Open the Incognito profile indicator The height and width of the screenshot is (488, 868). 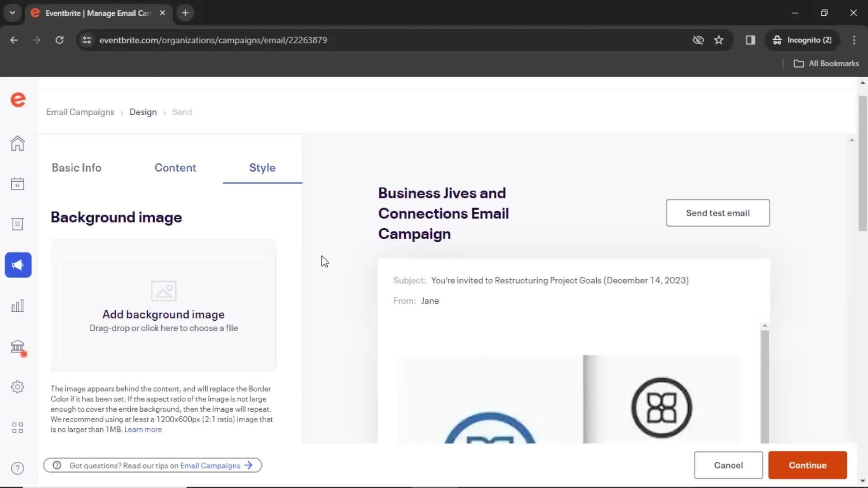pos(802,40)
